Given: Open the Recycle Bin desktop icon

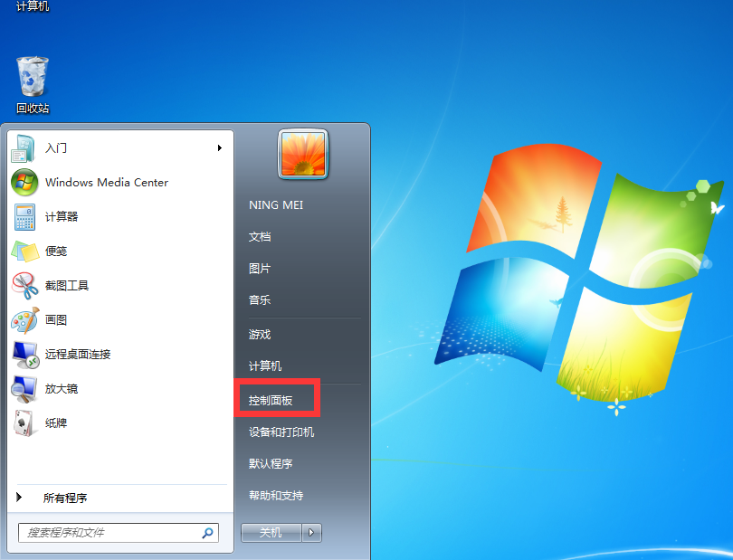Looking at the screenshot, I should click(x=33, y=78).
